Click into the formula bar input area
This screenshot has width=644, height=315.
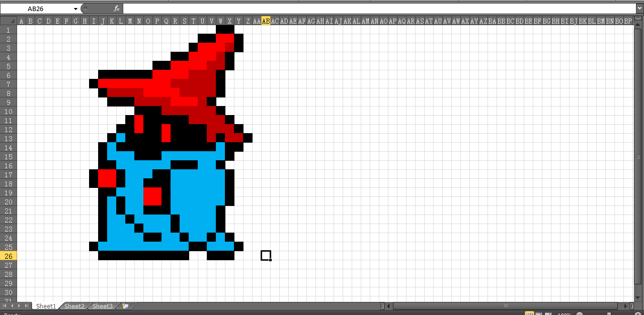(379, 9)
